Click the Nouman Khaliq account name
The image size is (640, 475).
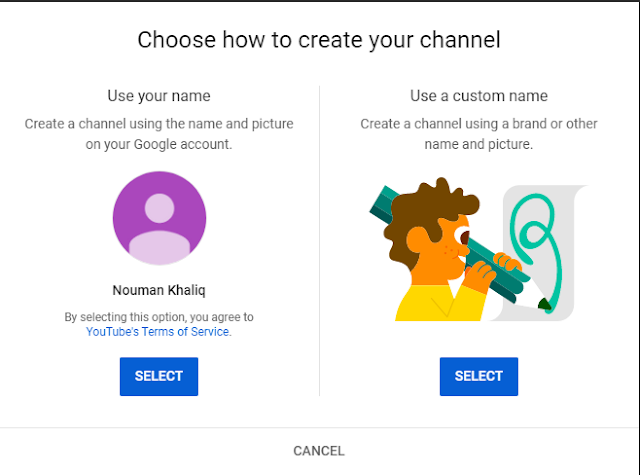(x=159, y=290)
